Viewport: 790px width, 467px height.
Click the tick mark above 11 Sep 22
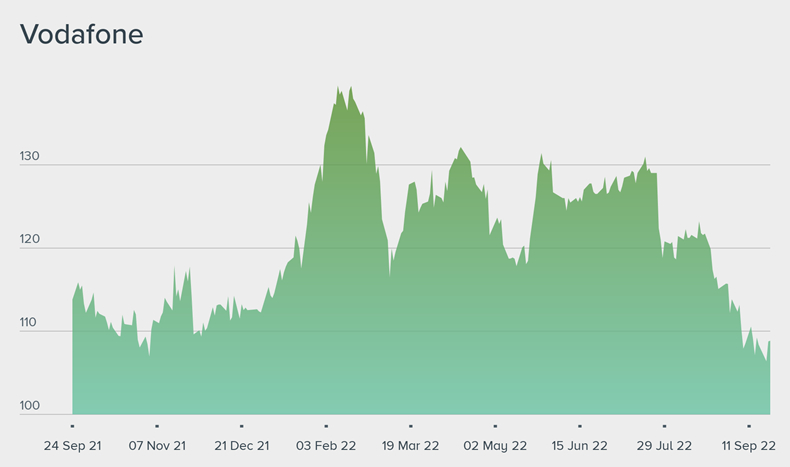pyautogui.click(x=749, y=426)
